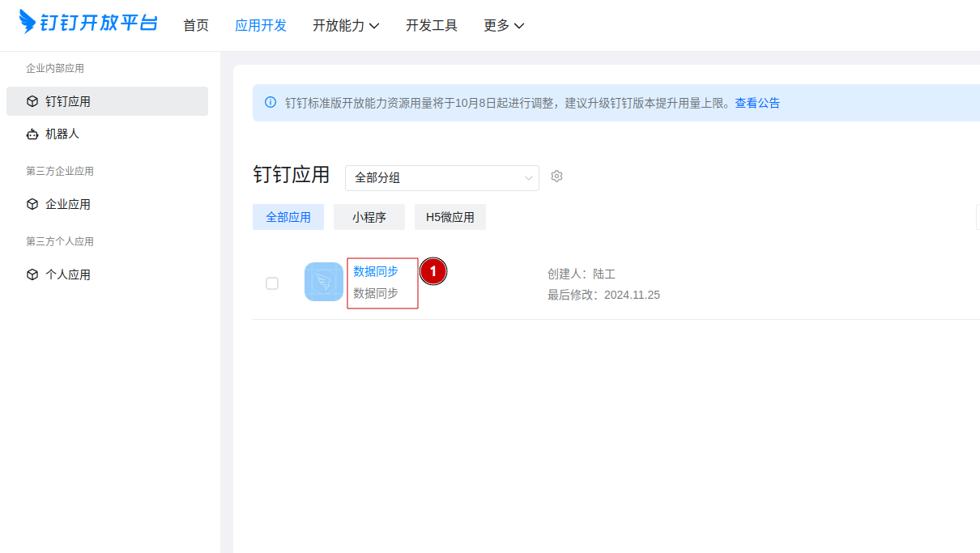Select the 应用开发 navigation tab

[x=261, y=25]
